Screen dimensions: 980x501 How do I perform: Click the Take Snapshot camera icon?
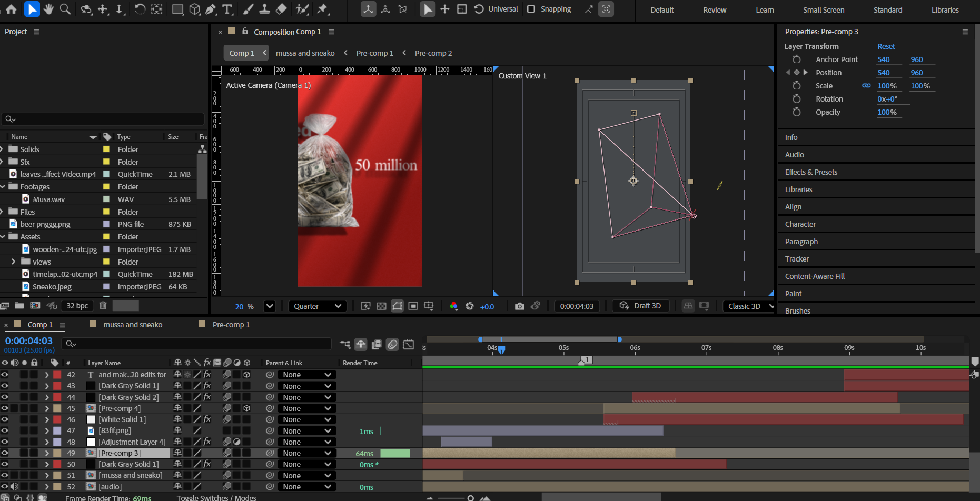tap(519, 306)
